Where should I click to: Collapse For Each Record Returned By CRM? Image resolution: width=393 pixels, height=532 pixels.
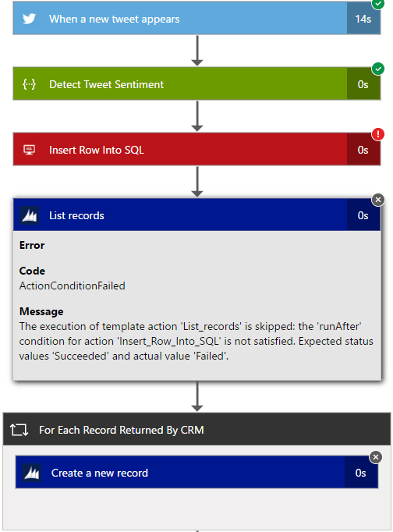pos(196,430)
